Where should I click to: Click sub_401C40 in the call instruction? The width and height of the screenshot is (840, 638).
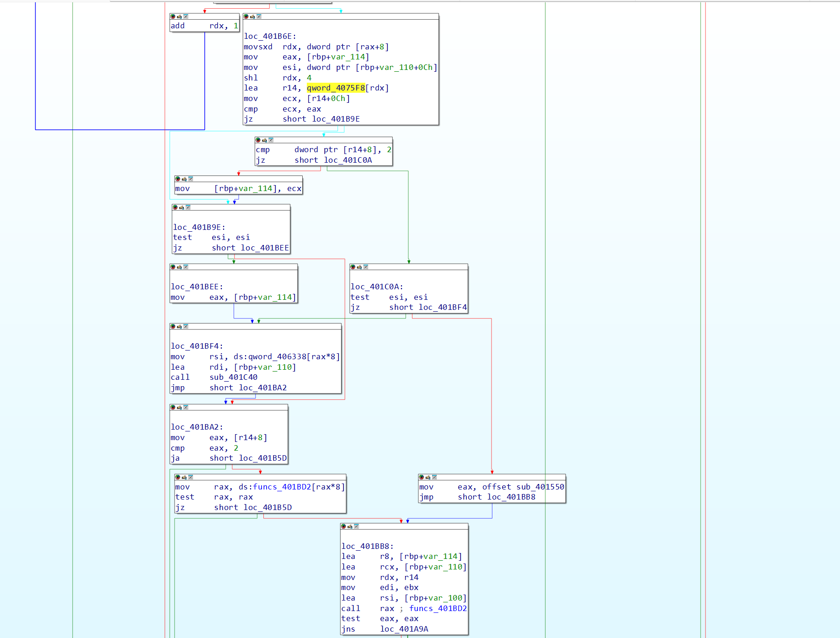(233, 377)
